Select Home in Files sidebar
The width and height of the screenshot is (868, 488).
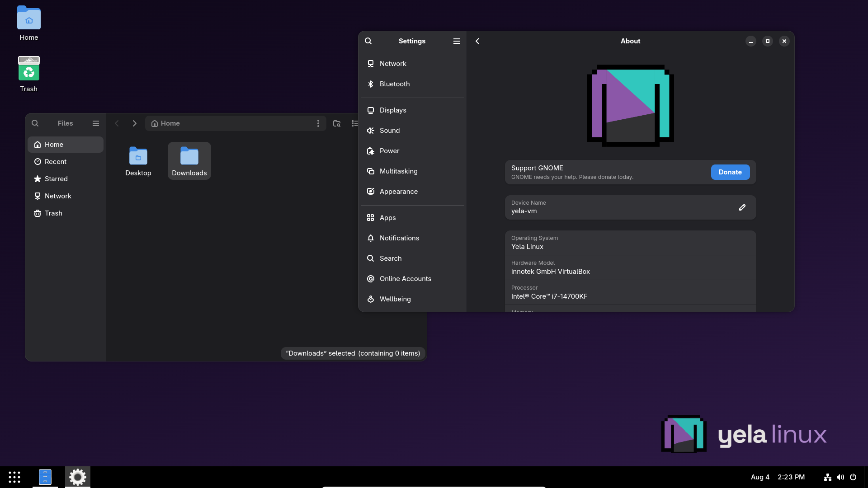(x=66, y=145)
